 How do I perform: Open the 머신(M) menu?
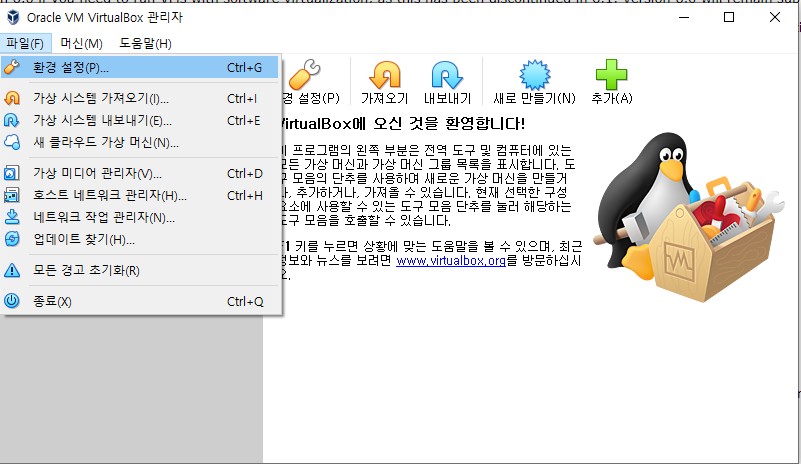[x=81, y=43]
